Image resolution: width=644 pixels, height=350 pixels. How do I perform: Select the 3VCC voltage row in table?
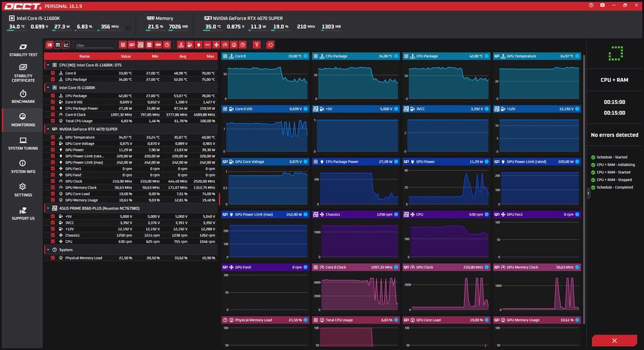(131, 223)
